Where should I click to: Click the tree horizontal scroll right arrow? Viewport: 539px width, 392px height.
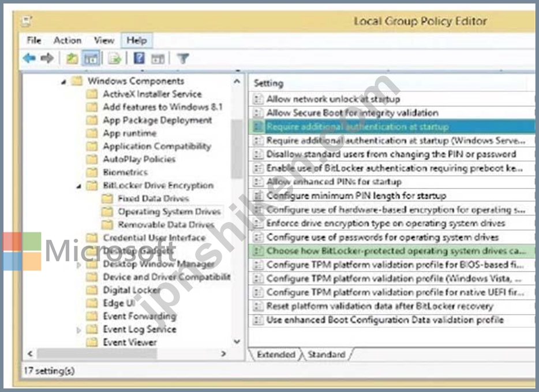(x=224, y=353)
